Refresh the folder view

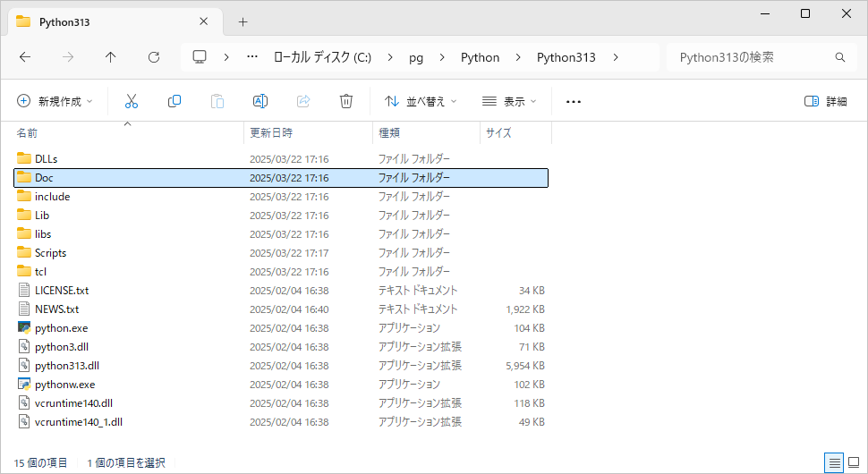coord(154,57)
